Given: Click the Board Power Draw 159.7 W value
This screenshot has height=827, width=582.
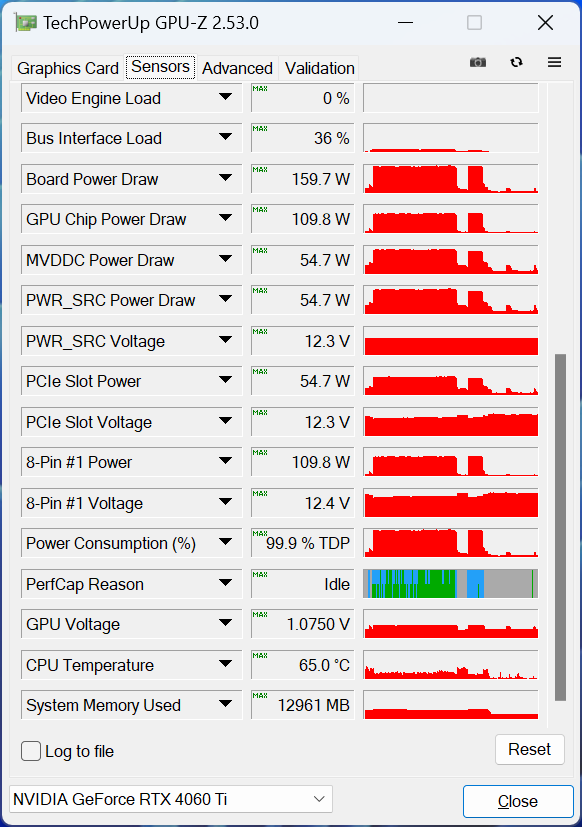Looking at the screenshot, I should [302, 179].
